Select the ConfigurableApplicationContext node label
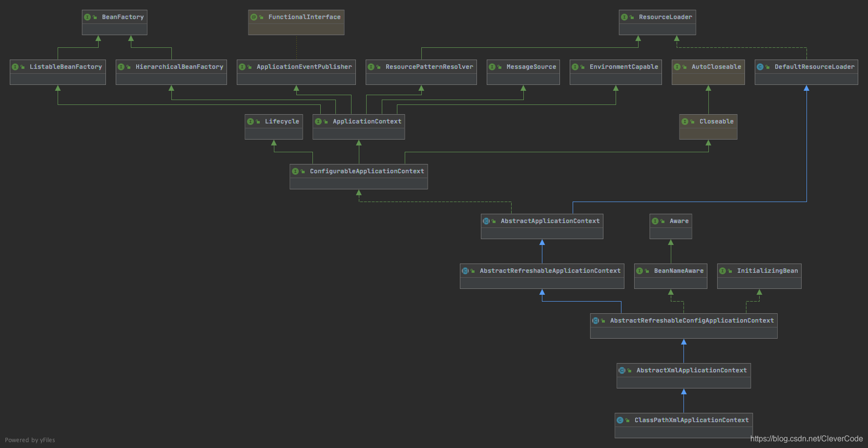 click(367, 171)
